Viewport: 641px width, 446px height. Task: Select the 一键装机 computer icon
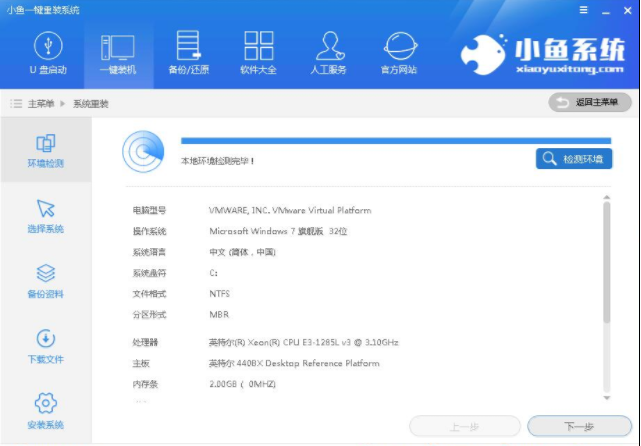pos(118,47)
